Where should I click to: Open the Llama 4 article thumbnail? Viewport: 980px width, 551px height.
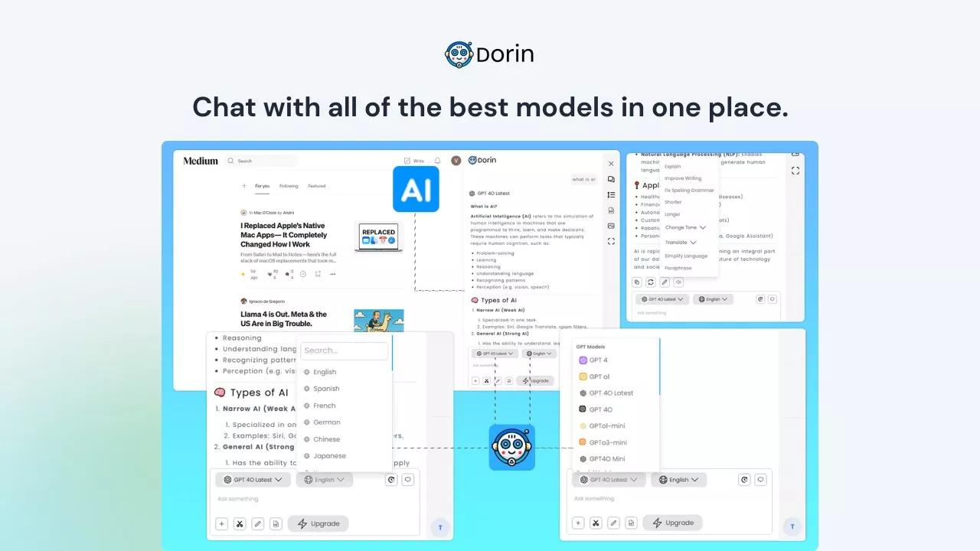click(x=378, y=318)
